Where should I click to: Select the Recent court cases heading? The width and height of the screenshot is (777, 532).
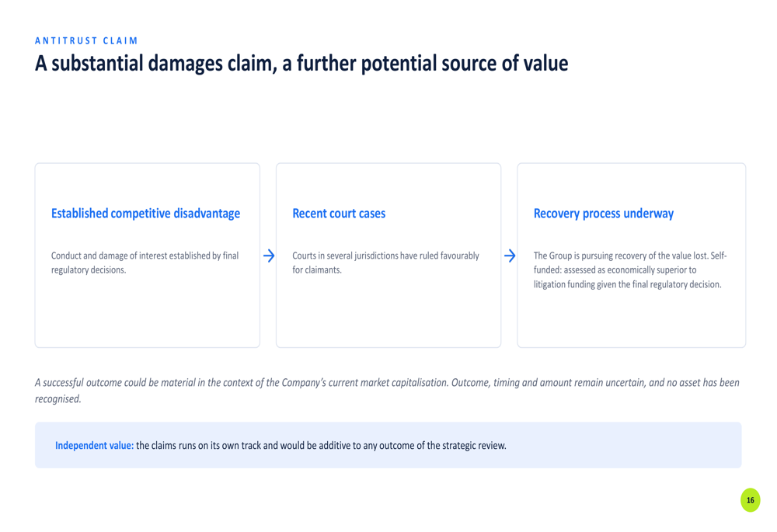click(339, 214)
